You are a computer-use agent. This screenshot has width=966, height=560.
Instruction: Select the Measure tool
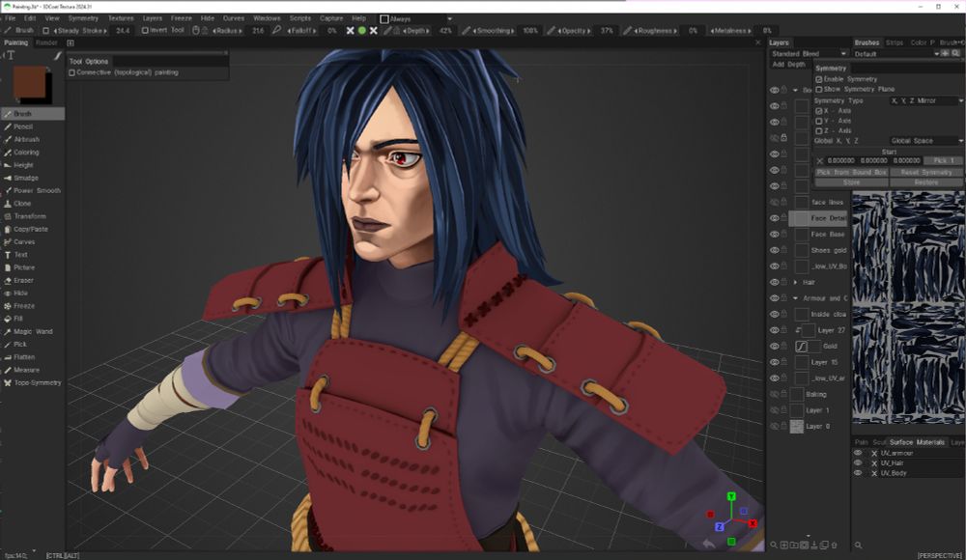32,370
